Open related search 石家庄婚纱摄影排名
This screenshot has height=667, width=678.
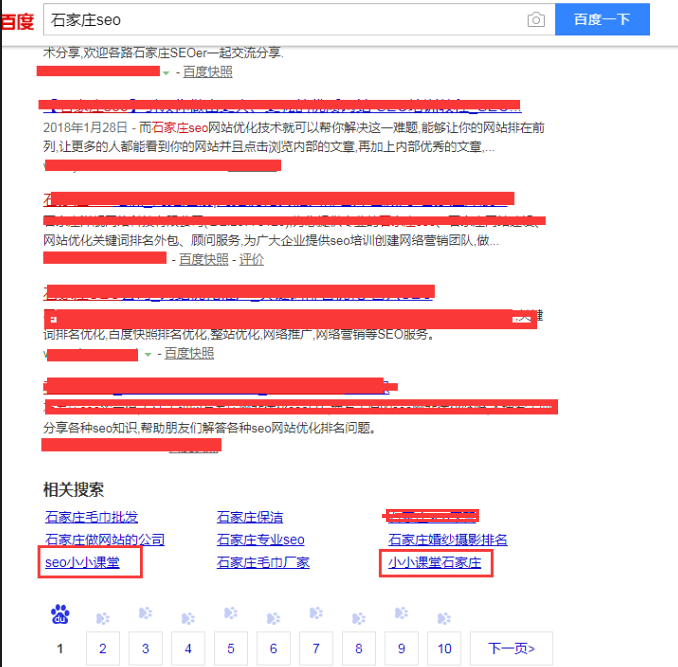click(x=448, y=539)
